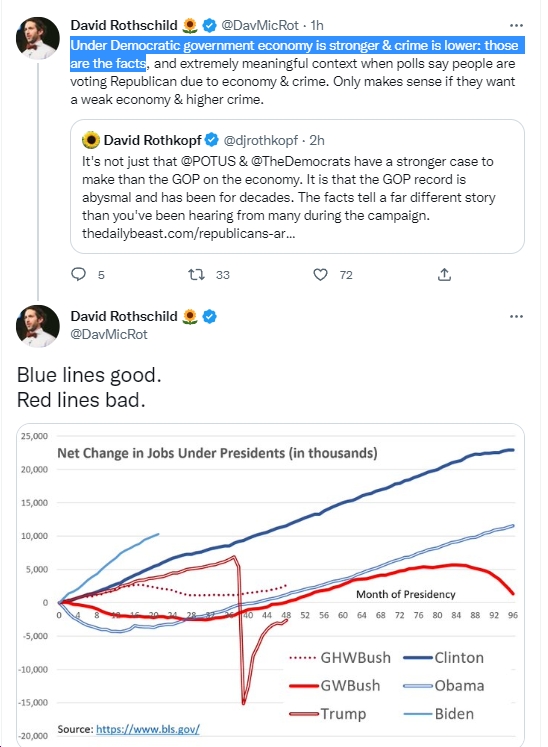The height and width of the screenshot is (747, 548).
Task: Open the thedailybeast.com article link
Action: 188,233
